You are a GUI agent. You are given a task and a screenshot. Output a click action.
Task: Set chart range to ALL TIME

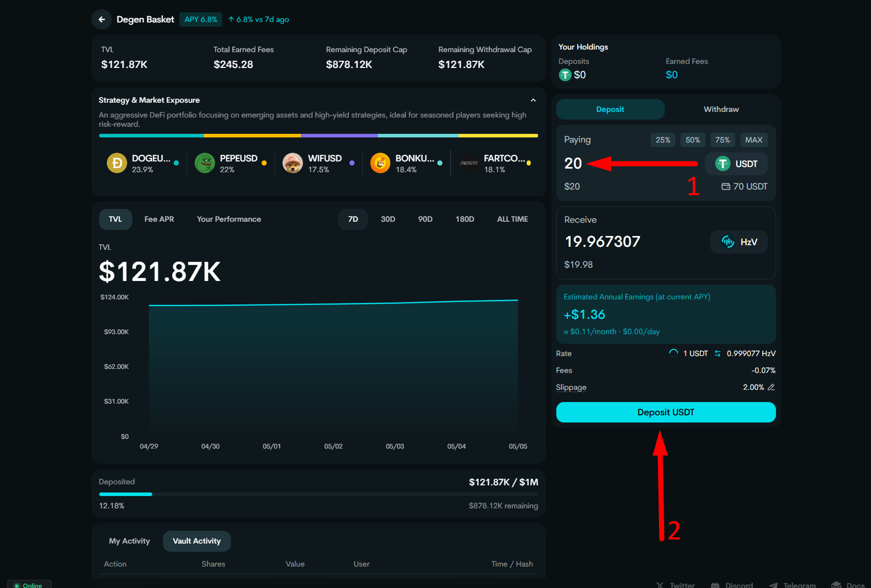[512, 219]
